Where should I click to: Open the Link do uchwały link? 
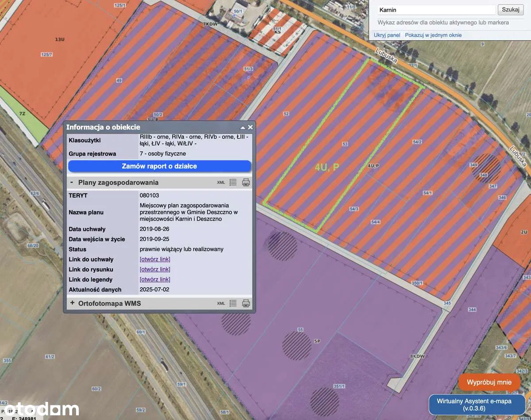(155, 260)
